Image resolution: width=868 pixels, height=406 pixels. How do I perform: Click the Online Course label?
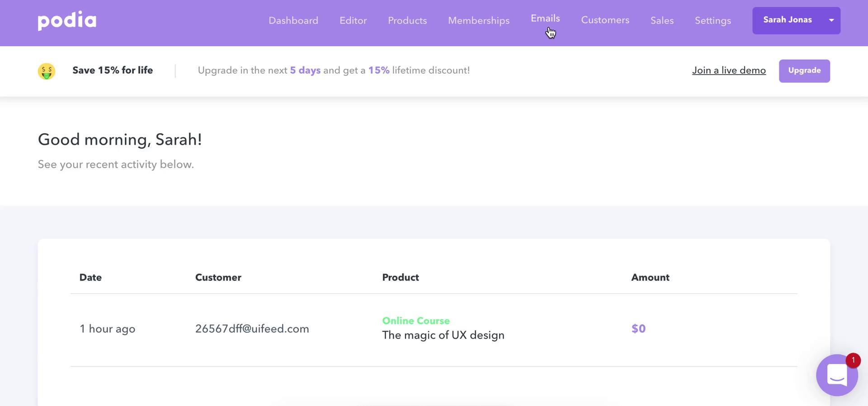[416, 321]
